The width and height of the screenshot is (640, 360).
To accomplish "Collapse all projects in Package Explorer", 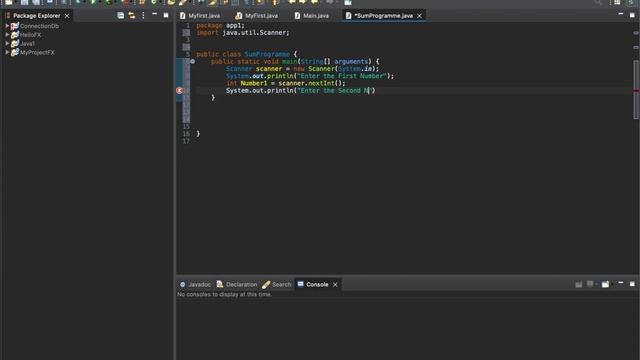I will click(x=120, y=16).
